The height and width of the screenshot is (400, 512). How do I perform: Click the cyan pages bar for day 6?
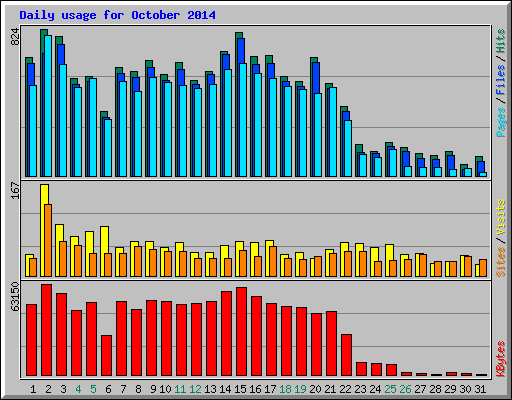pyautogui.click(x=108, y=148)
